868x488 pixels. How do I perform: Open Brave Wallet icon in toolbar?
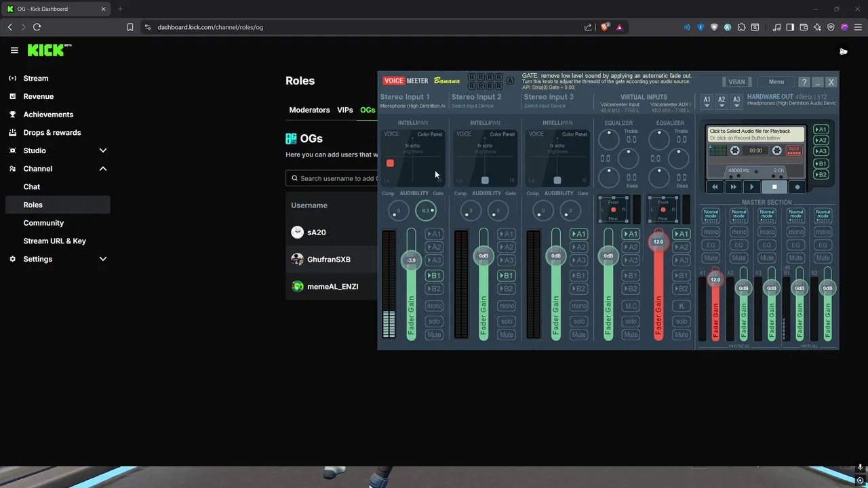coord(804,27)
